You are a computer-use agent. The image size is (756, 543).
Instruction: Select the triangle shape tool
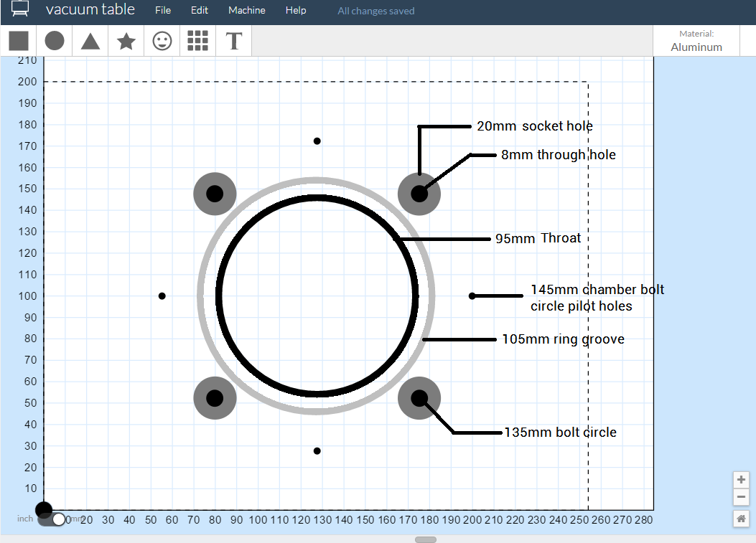tap(90, 41)
